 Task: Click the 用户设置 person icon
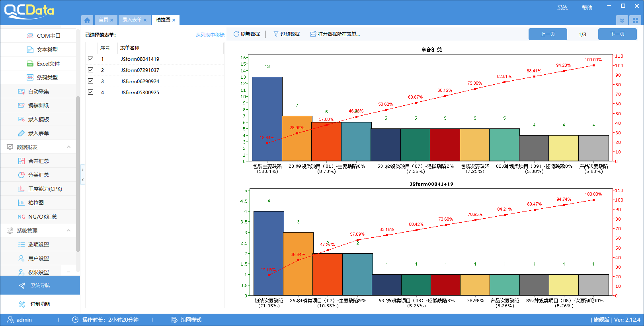(21, 258)
